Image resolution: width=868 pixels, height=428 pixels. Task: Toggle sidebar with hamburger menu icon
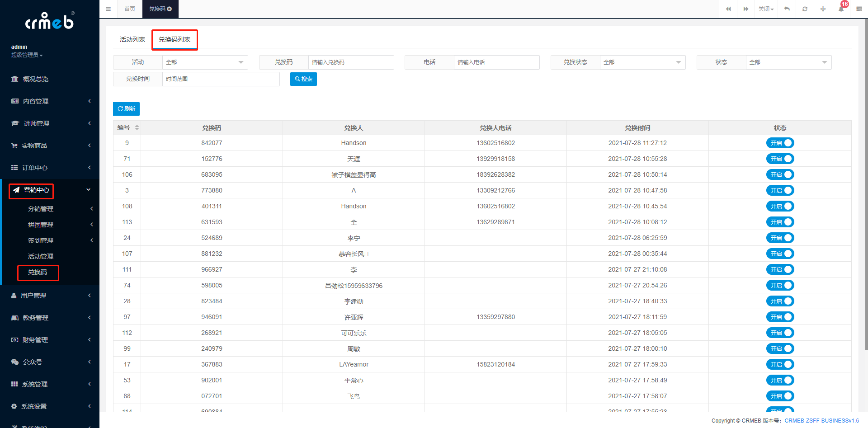[108, 9]
